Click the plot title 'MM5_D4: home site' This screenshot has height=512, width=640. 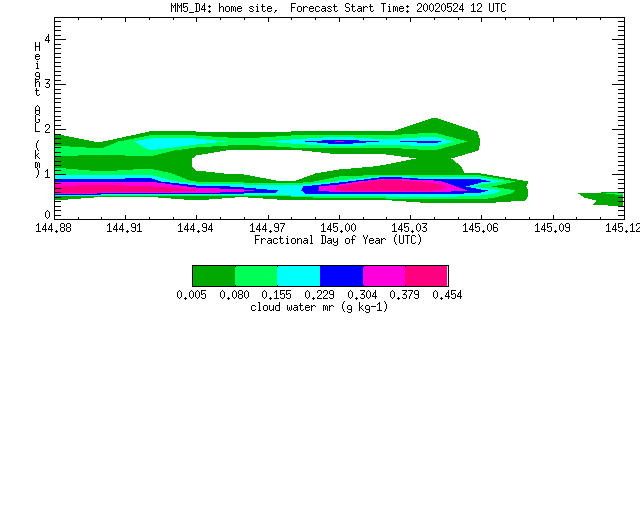[x=224, y=8]
